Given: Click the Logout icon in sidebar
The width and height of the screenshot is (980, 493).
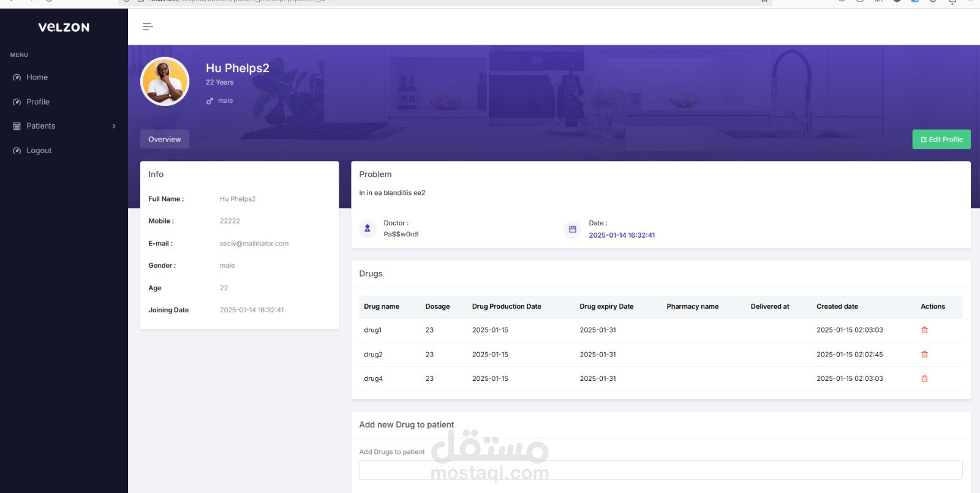Looking at the screenshot, I should point(17,151).
